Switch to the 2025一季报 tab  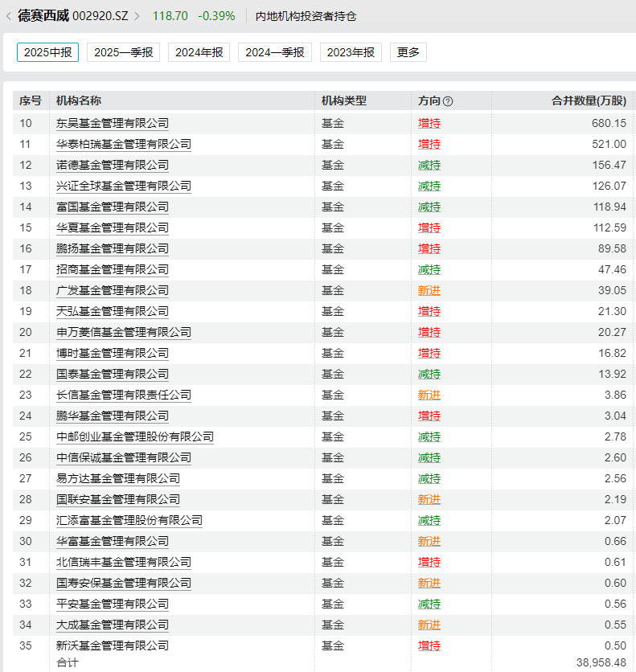[x=123, y=52]
